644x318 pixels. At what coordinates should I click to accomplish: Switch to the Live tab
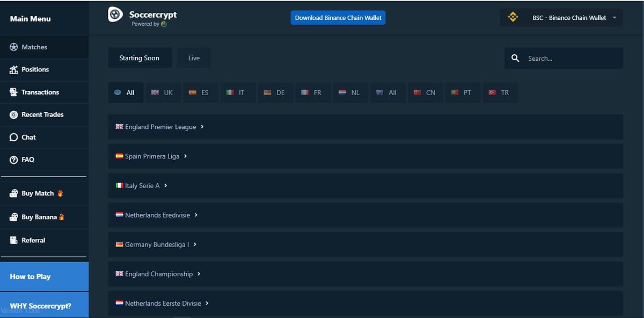click(x=194, y=58)
